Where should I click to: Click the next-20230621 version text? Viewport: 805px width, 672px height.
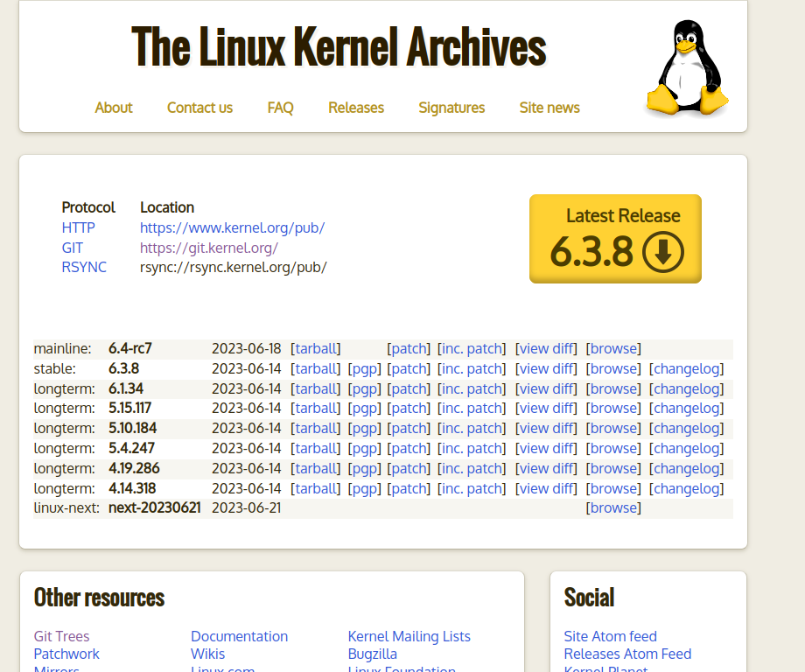pos(155,508)
